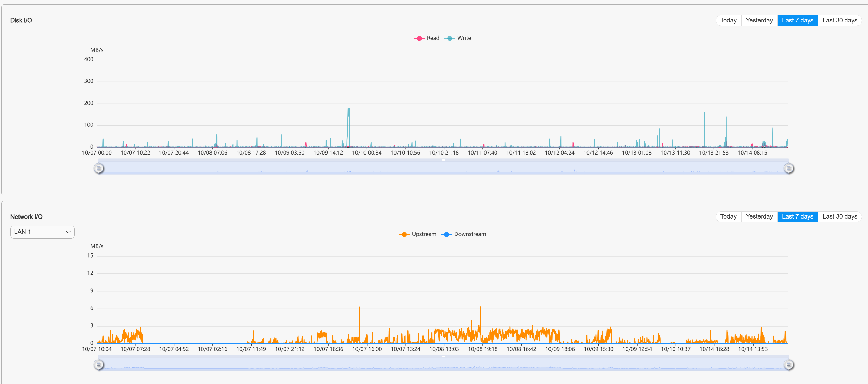Viewport: 868px width, 384px height.
Task: Click Disk I/O left zoom slider handle
Action: (99, 168)
